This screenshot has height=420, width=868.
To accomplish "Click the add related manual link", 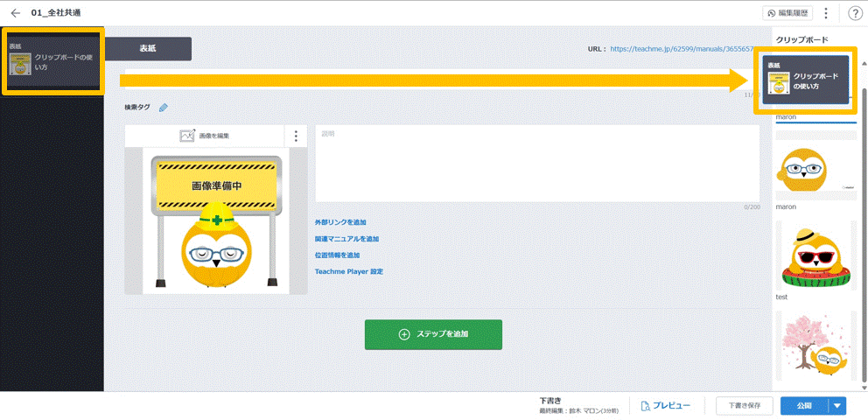I will pos(346,239).
